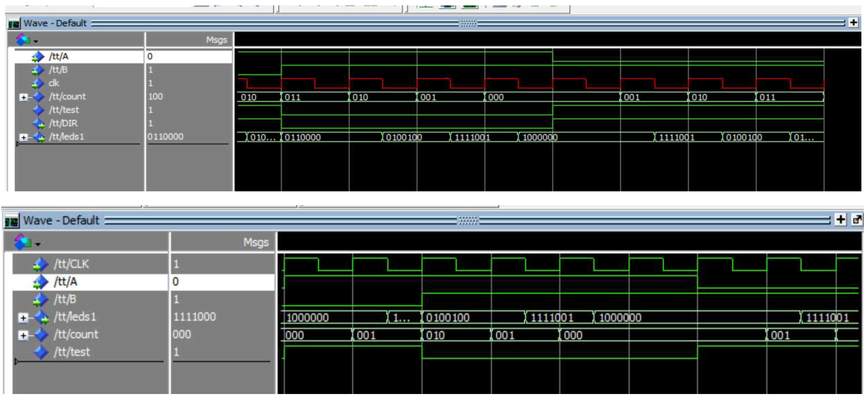Screen dimensions: 868x400
Task: Zoom the bottom Wave window with plus button
Action: 841,219
